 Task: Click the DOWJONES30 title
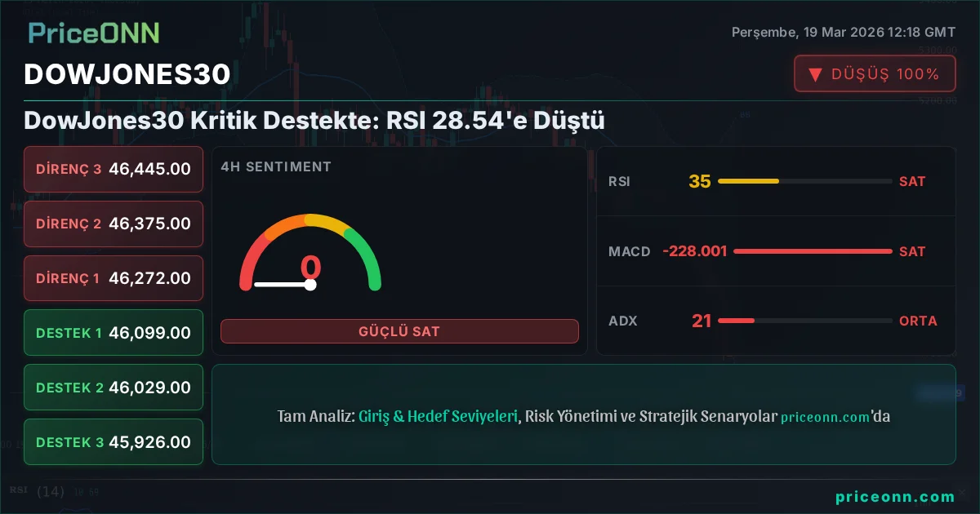(127, 74)
